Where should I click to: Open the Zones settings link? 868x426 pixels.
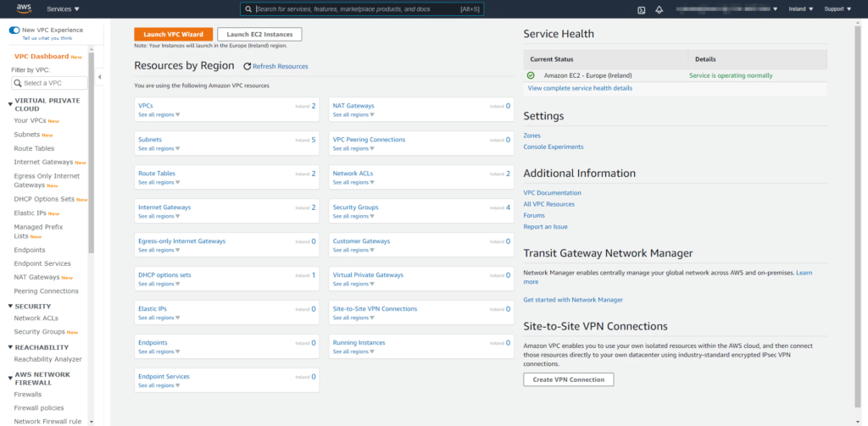pyautogui.click(x=532, y=136)
